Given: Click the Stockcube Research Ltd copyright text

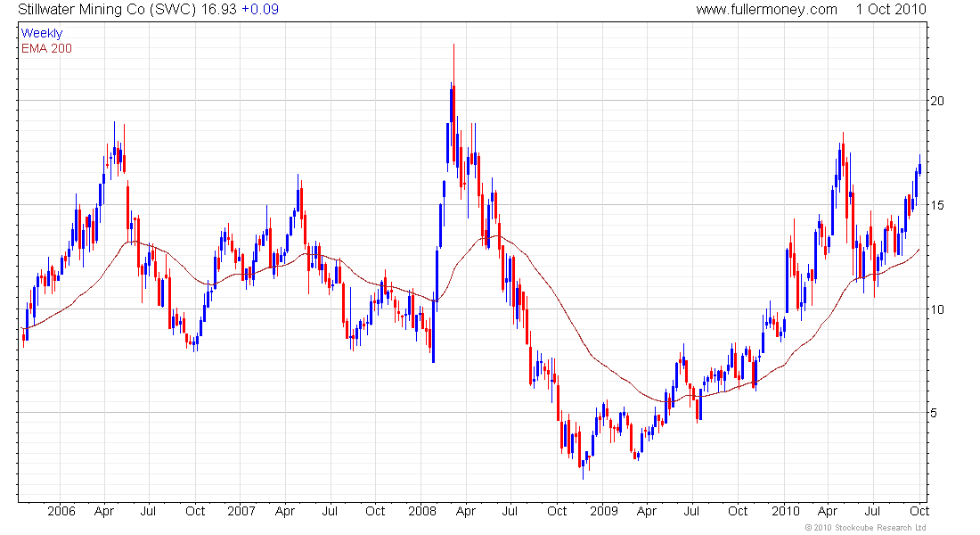Looking at the screenshot, I should point(866,528).
